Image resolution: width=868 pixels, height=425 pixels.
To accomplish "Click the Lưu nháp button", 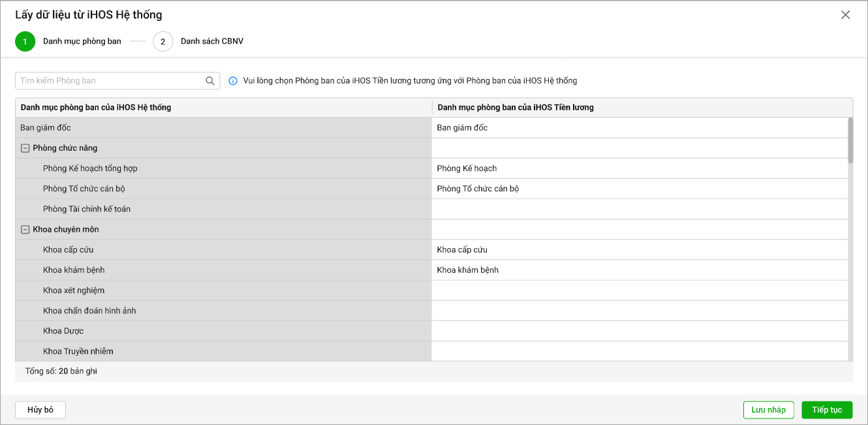I will [768, 409].
